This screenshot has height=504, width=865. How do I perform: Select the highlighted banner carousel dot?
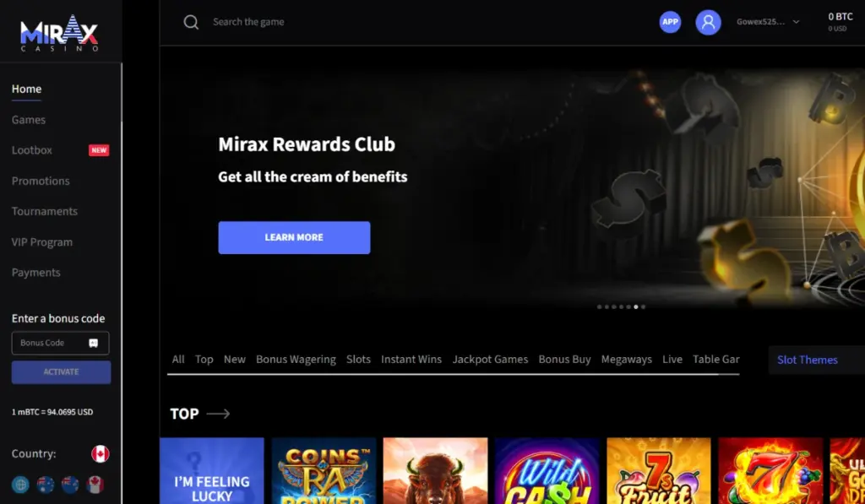point(635,306)
